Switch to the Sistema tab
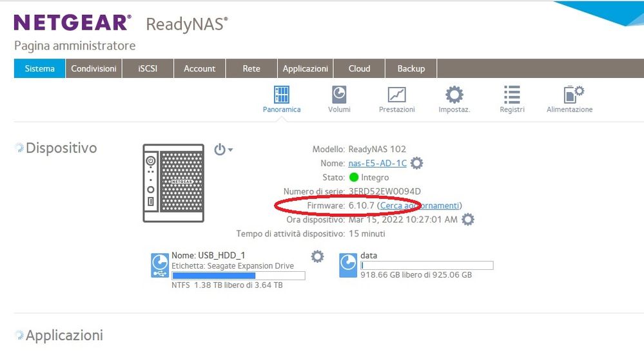The width and height of the screenshot is (644, 353). (39, 68)
